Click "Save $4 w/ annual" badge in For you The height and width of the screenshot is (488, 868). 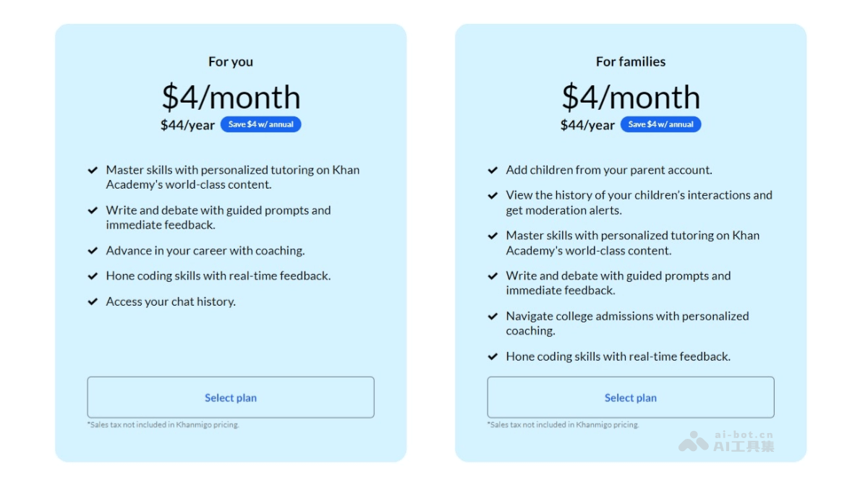(x=260, y=124)
